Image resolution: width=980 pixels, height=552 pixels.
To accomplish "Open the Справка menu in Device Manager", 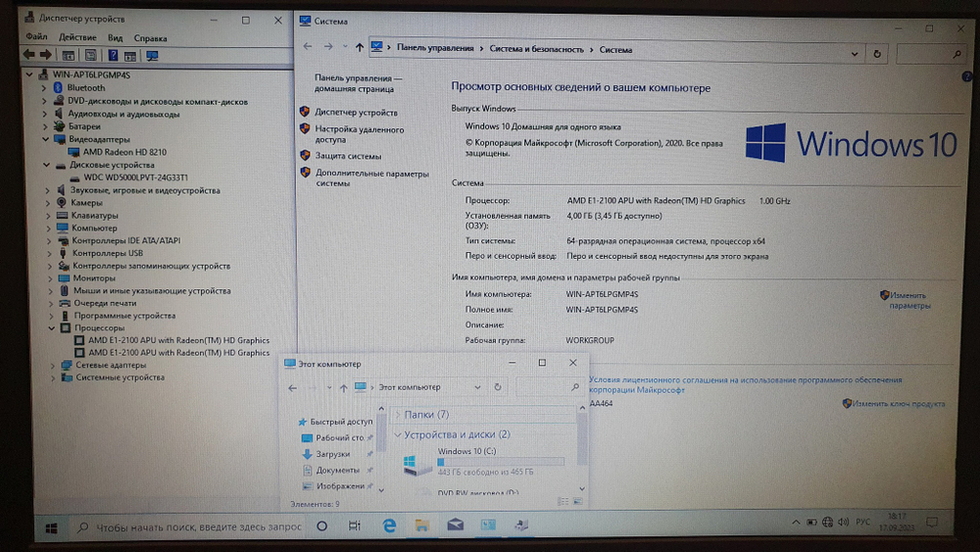I will pyautogui.click(x=150, y=38).
